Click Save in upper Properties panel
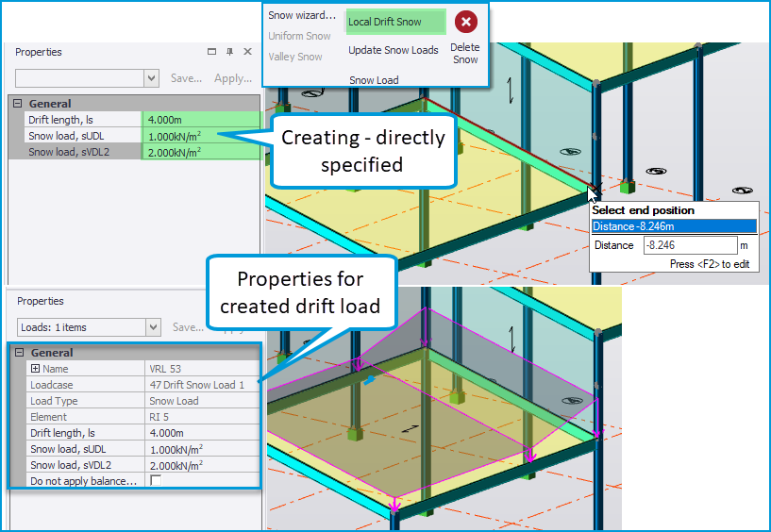 pyautogui.click(x=186, y=78)
